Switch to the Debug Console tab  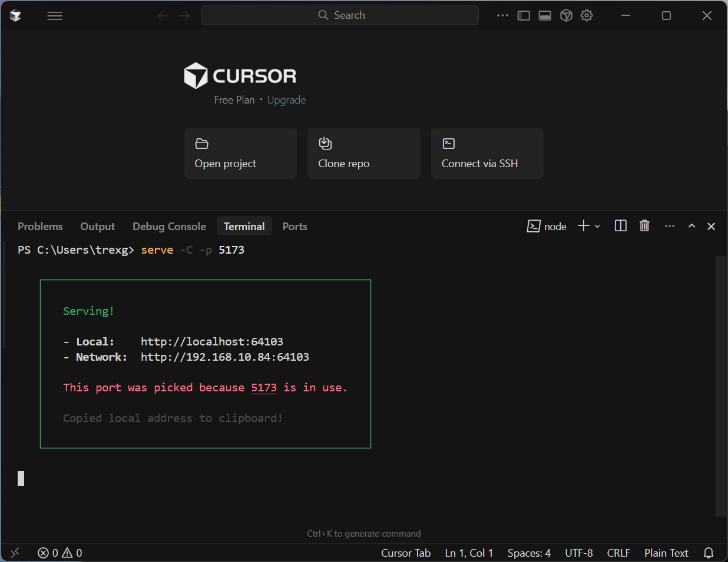point(169,227)
